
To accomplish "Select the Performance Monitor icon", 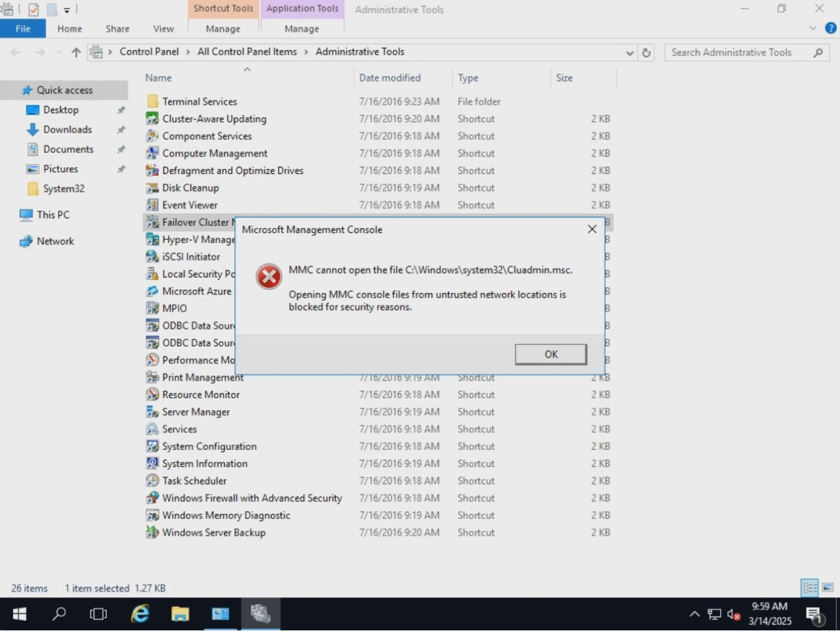I will pos(152,360).
